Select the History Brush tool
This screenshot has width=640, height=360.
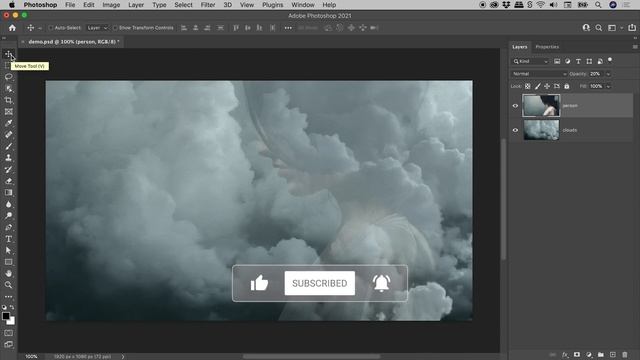8,169
